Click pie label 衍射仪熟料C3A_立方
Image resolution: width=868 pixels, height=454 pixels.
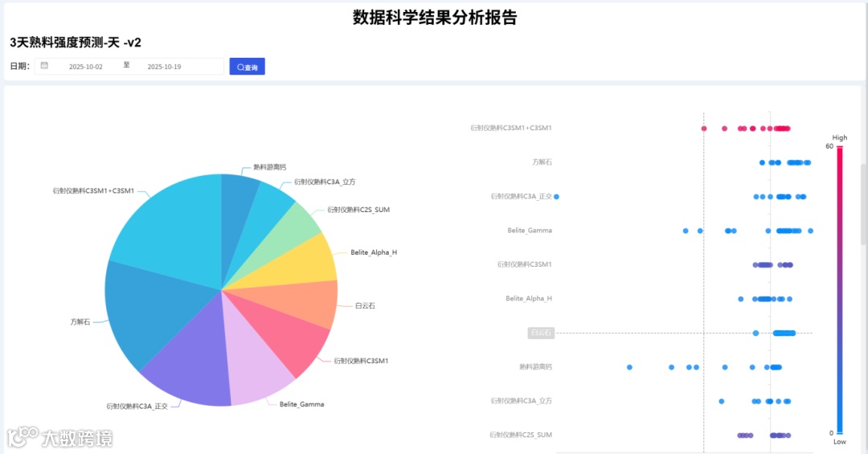pos(325,182)
